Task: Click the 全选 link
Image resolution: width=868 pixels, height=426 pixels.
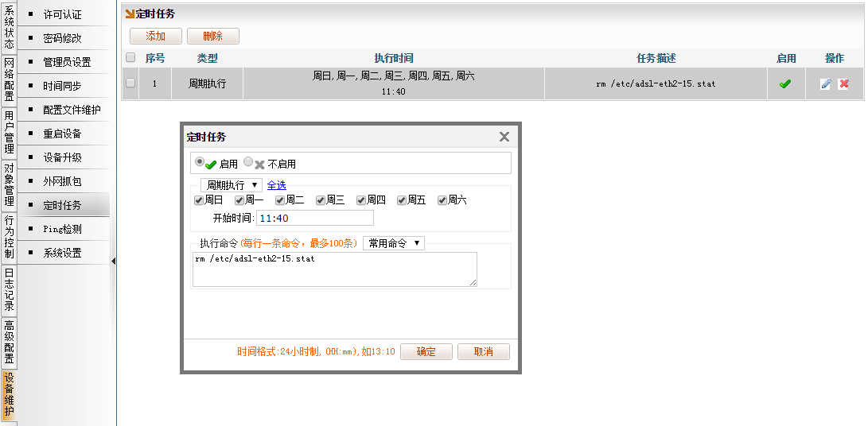Action: coord(276,184)
